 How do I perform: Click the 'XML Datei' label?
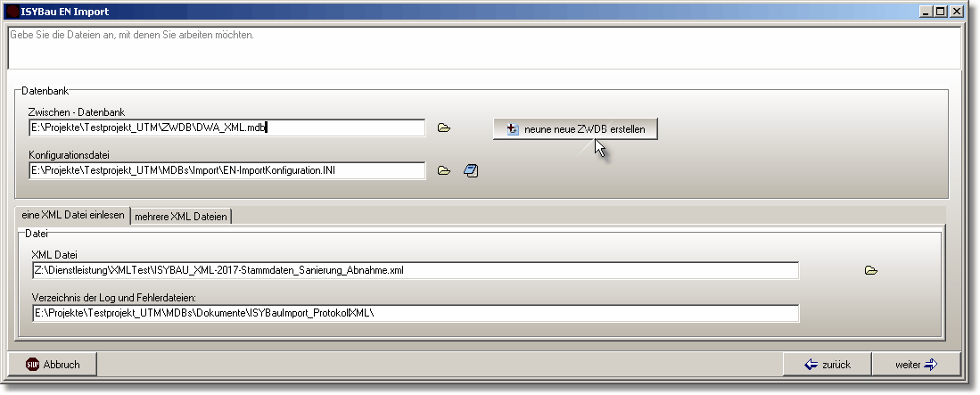(54, 254)
